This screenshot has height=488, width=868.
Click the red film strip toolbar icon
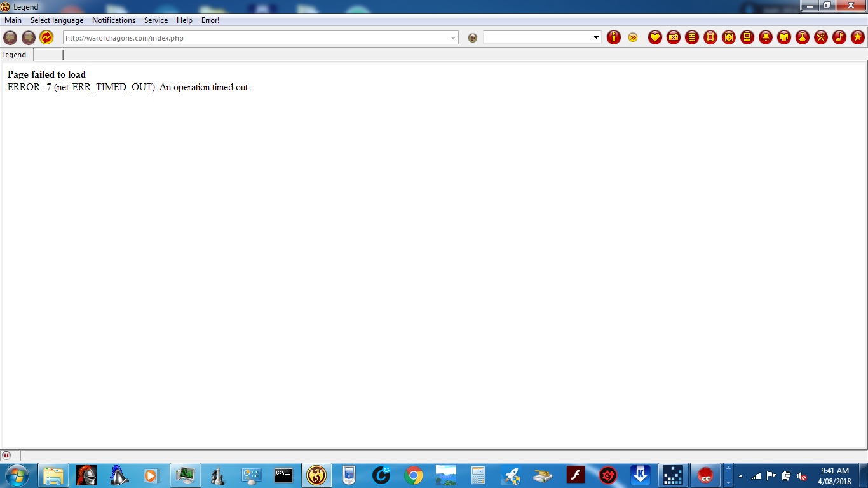tap(710, 37)
